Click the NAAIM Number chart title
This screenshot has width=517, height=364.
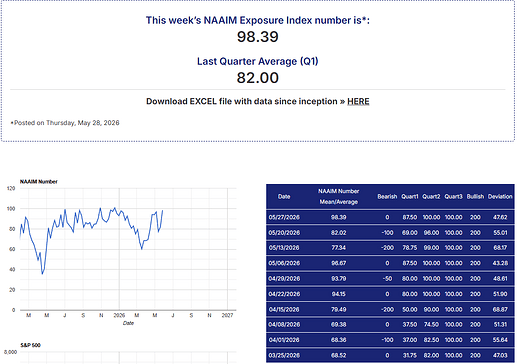[39, 182]
